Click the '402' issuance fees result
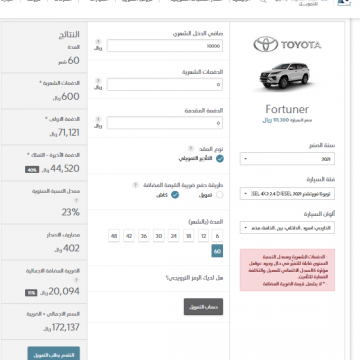The width and height of the screenshot is (360, 360). pos(71,248)
